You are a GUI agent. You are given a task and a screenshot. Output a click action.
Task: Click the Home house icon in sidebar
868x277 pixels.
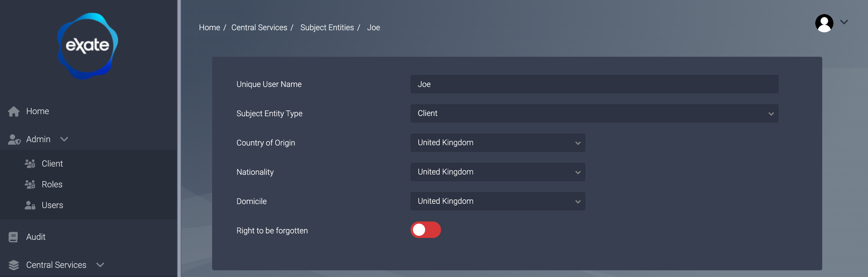pos(14,111)
